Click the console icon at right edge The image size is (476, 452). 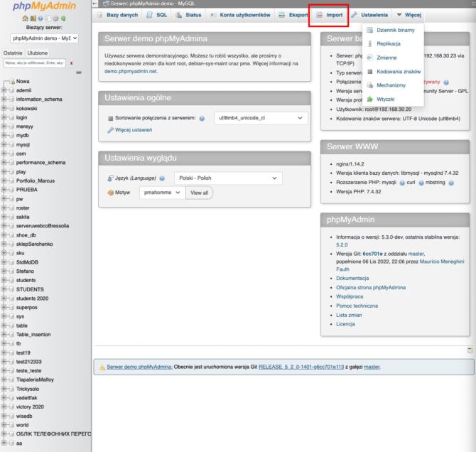(x=470, y=350)
